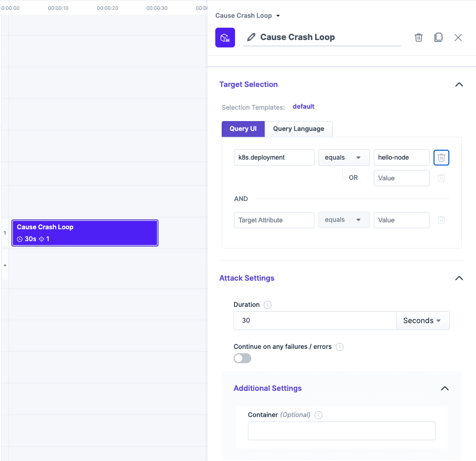Click the trash icon beside the AND condition row
This screenshot has width=476, height=461.
point(441,220)
